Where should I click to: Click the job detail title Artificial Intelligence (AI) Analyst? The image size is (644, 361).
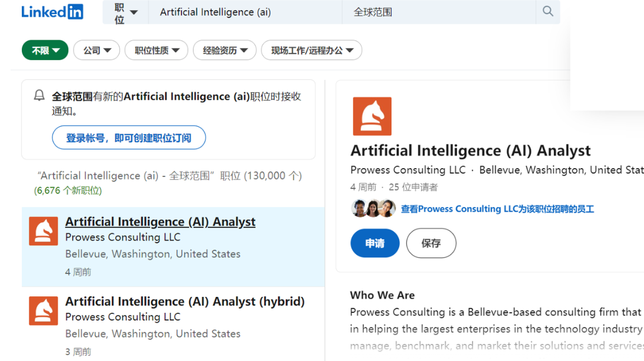(470, 151)
